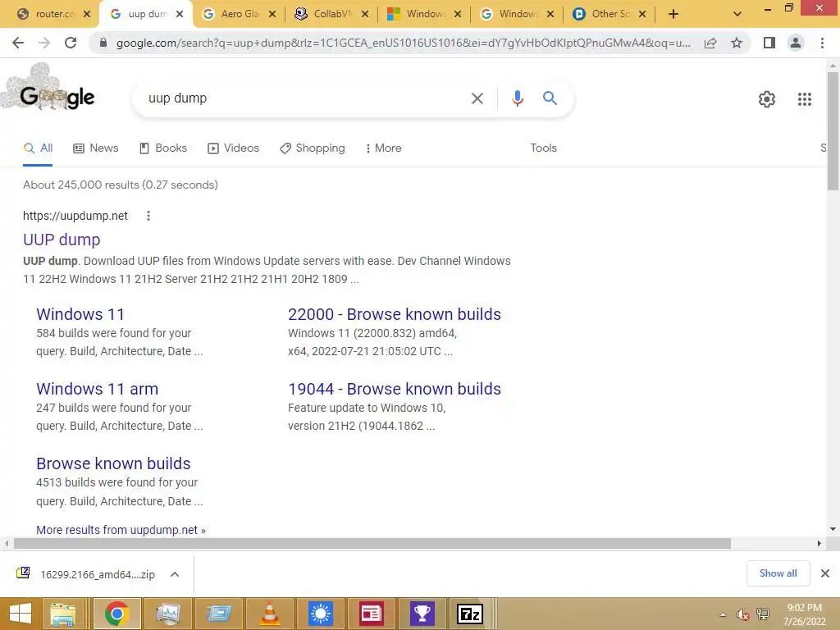The image size is (840, 630).
Task: Close the Aero Gla tab
Action: pyautogui.click(x=272, y=14)
